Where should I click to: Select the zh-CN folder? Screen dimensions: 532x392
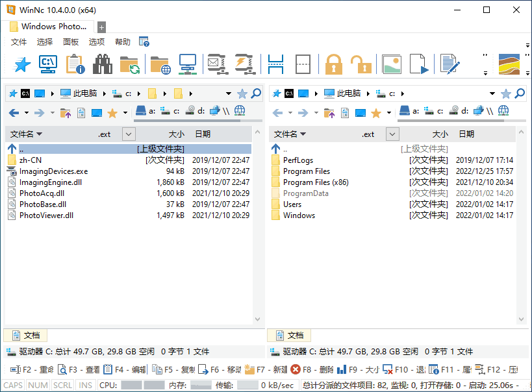(129, 160)
